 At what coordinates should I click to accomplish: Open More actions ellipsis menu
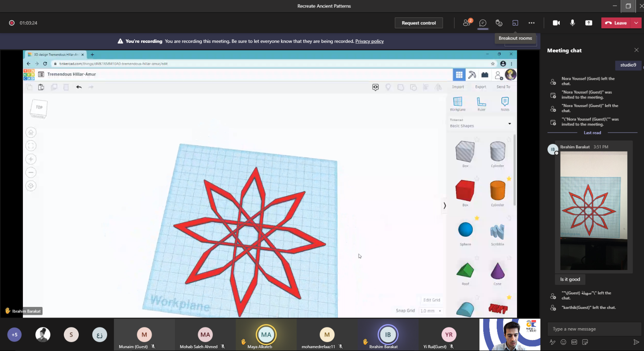click(x=532, y=23)
